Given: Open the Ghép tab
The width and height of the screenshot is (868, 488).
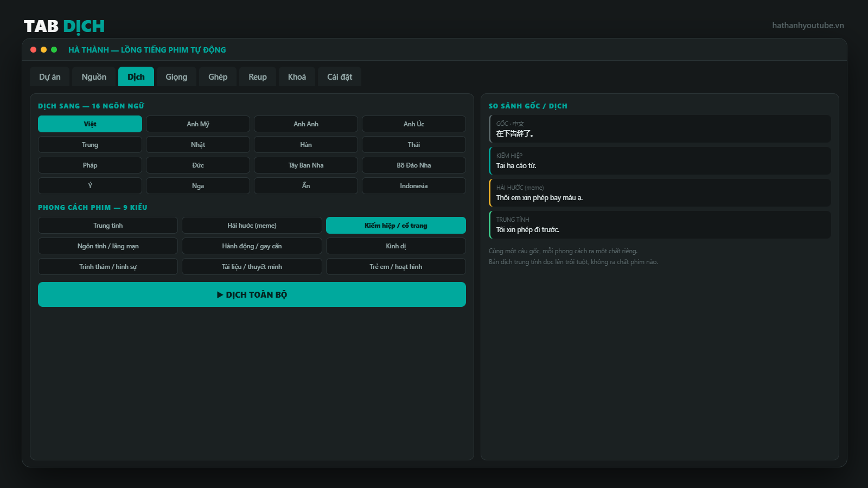Looking at the screenshot, I should pos(218,76).
